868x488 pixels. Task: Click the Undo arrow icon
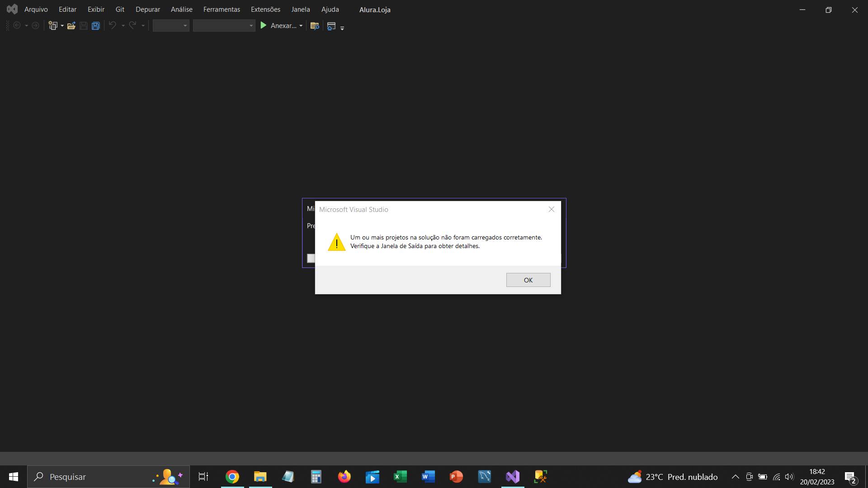[113, 26]
